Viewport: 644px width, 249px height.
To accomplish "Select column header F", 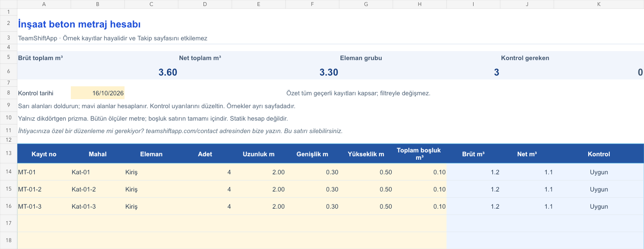I will tap(312, 4).
